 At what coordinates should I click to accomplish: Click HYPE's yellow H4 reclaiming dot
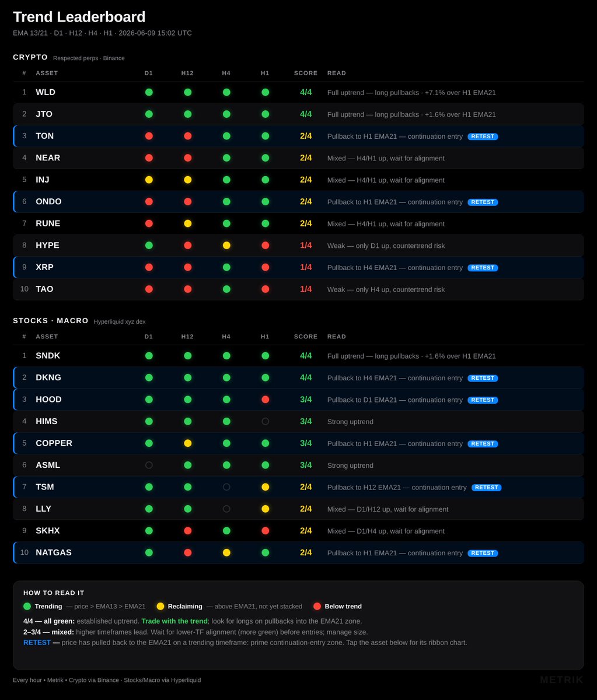[226, 246]
